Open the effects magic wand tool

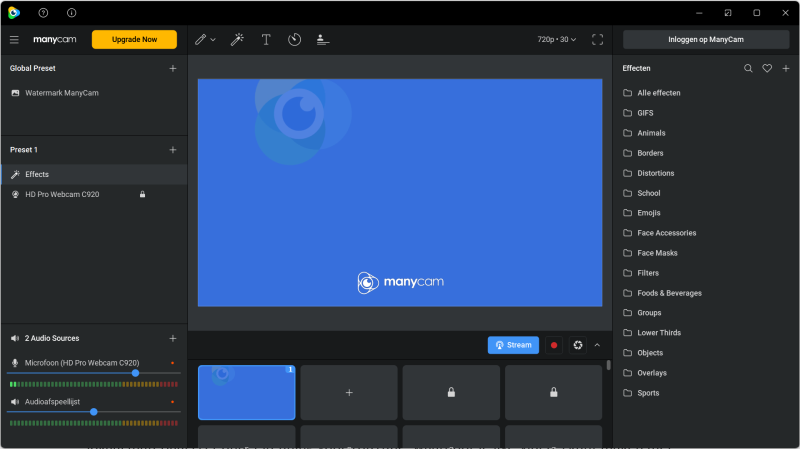(237, 39)
